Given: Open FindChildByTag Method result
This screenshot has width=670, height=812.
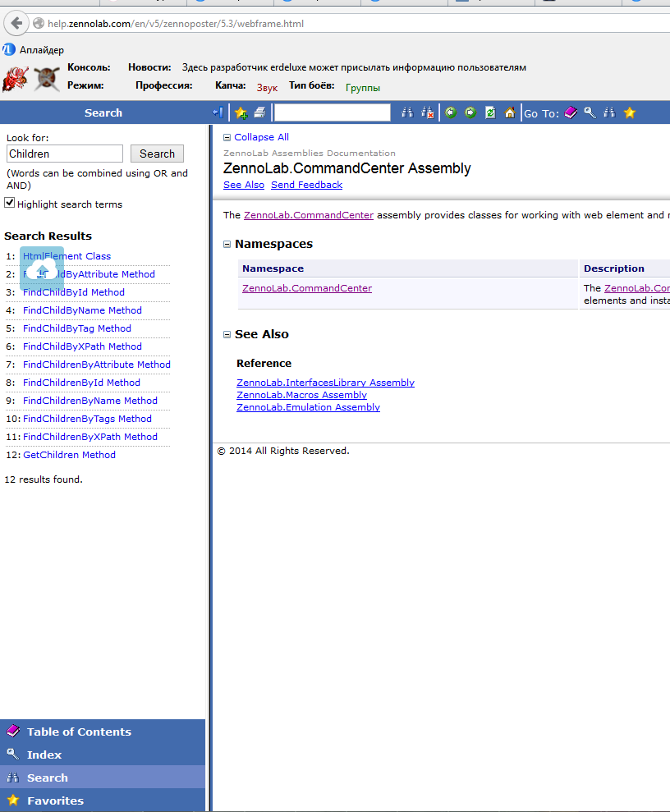Looking at the screenshot, I should (x=76, y=329).
